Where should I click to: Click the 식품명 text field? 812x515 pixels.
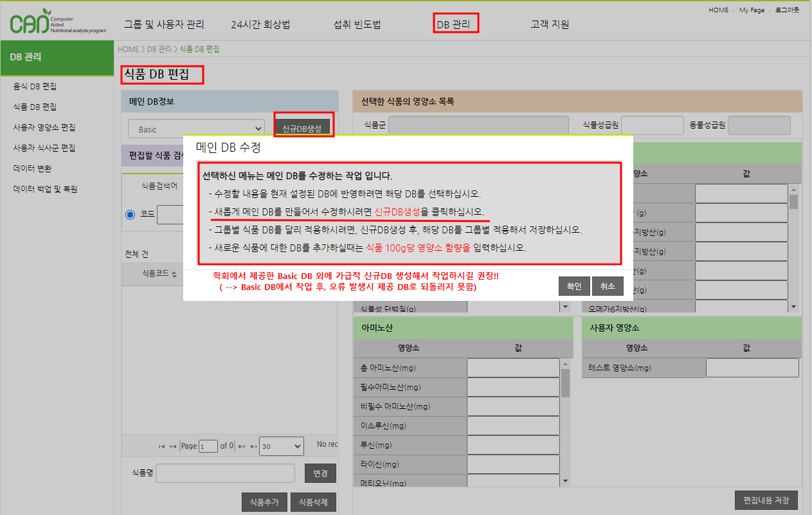pos(225,473)
